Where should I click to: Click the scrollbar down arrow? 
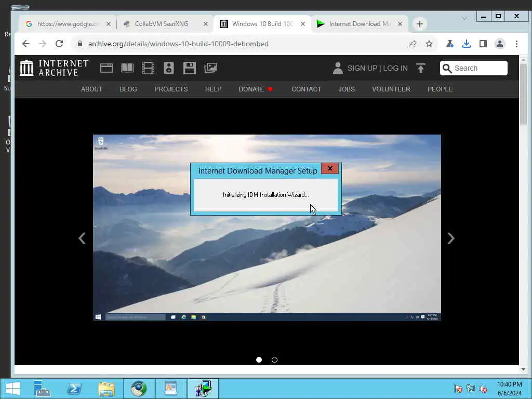523,369
